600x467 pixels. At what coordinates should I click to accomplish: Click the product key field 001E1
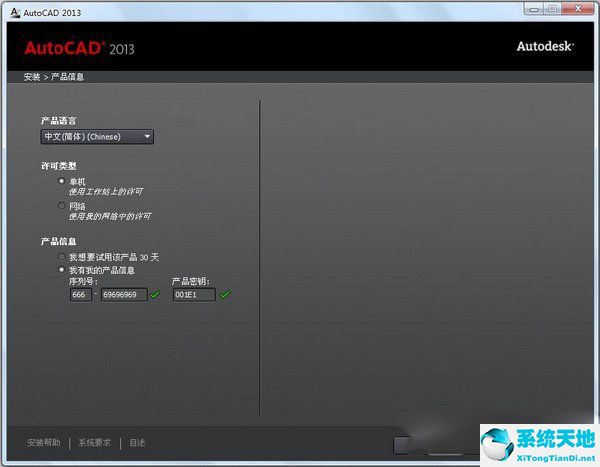pos(194,295)
